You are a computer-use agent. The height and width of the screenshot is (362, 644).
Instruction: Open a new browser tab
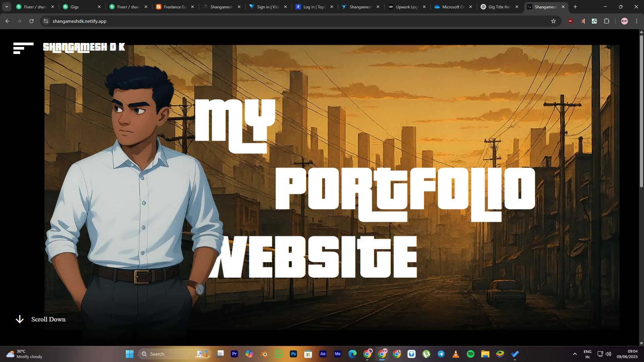(x=575, y=7)
